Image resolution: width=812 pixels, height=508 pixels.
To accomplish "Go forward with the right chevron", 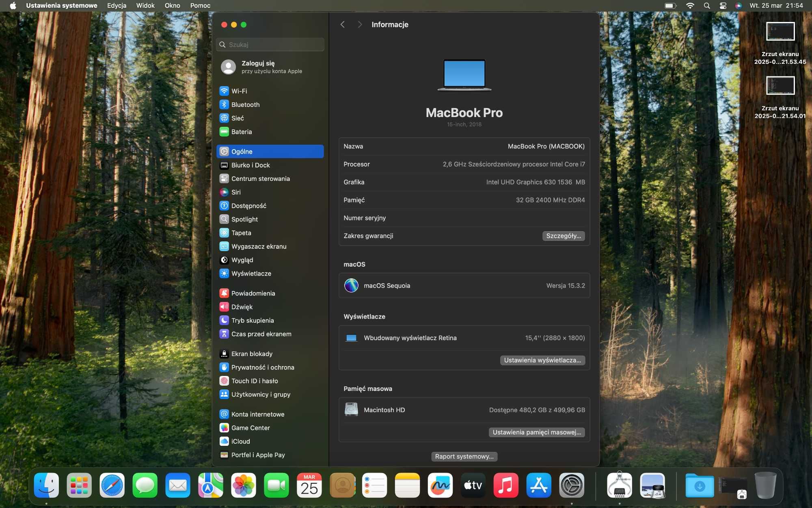I will [360, 24].
